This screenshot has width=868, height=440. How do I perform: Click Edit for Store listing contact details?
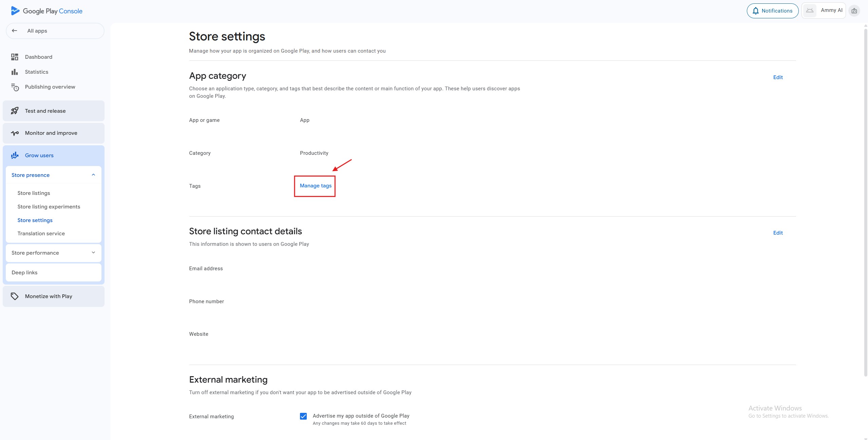click(x=778, y=233)
